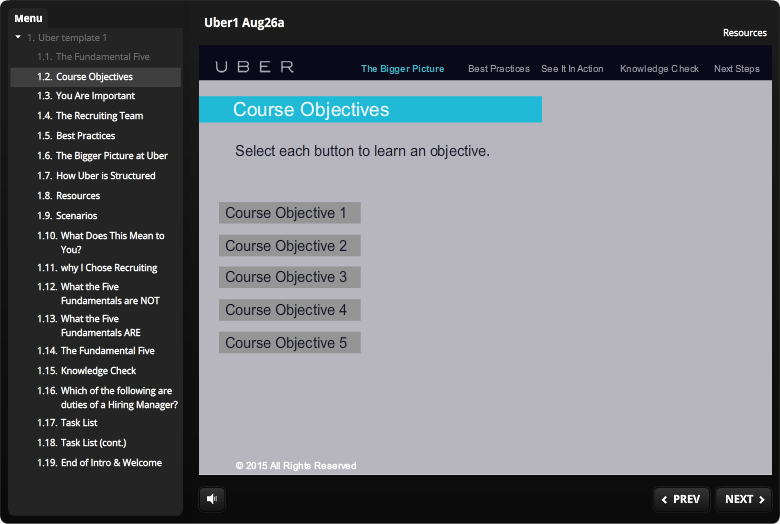This screenshot has height=524, width=780.
Task: Go back with the PREV button
Action: (x=681, y=499)
